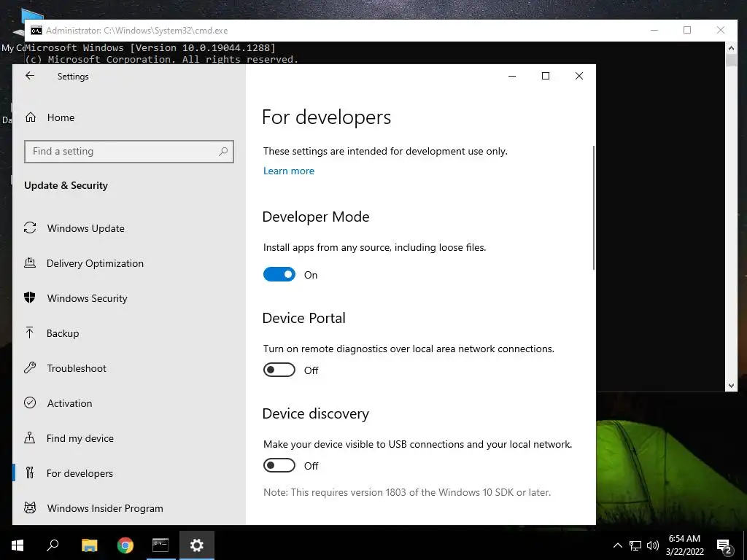Click the Settings gear in the taskbar
The image size is (747, 560).
pyautogui.click(x=197, y=545)
